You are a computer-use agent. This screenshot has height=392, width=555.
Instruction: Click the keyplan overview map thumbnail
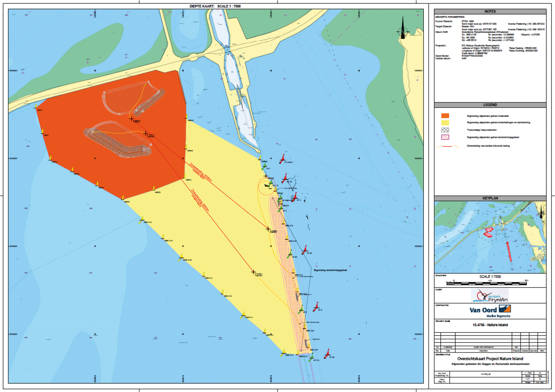coord(490,237)
